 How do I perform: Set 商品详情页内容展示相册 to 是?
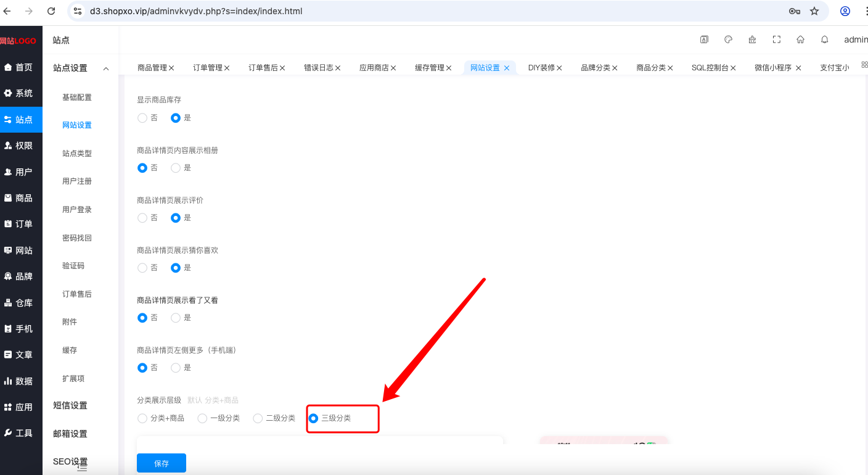tap(176, 168)
